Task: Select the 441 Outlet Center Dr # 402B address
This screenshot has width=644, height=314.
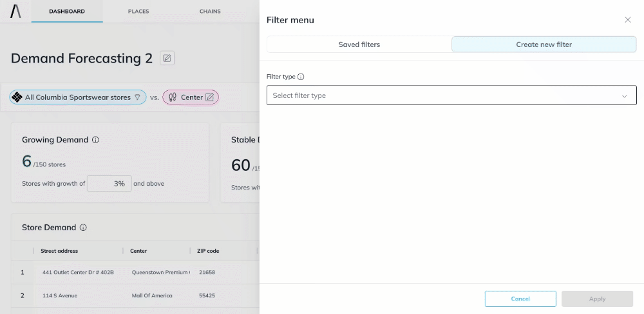Action: (x=78, y=272)
